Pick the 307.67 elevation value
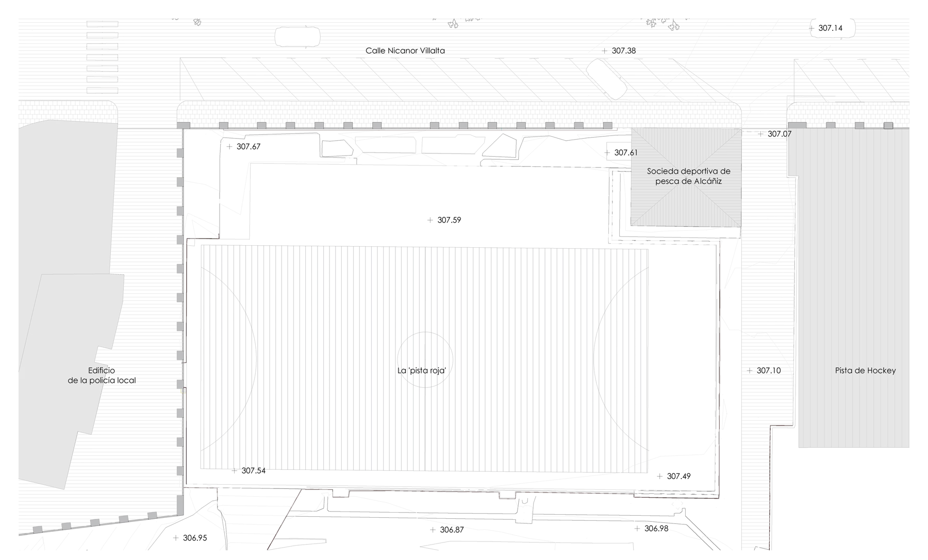The width and height of the screenshot is (928, 560). (x=248, y=146)
